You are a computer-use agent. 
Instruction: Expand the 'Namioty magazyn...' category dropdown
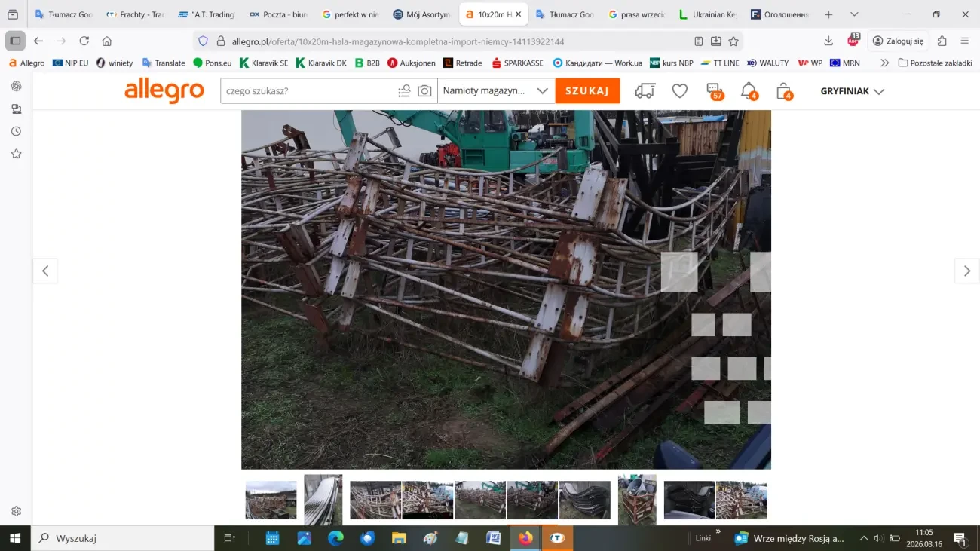click(x=495, y=91)
